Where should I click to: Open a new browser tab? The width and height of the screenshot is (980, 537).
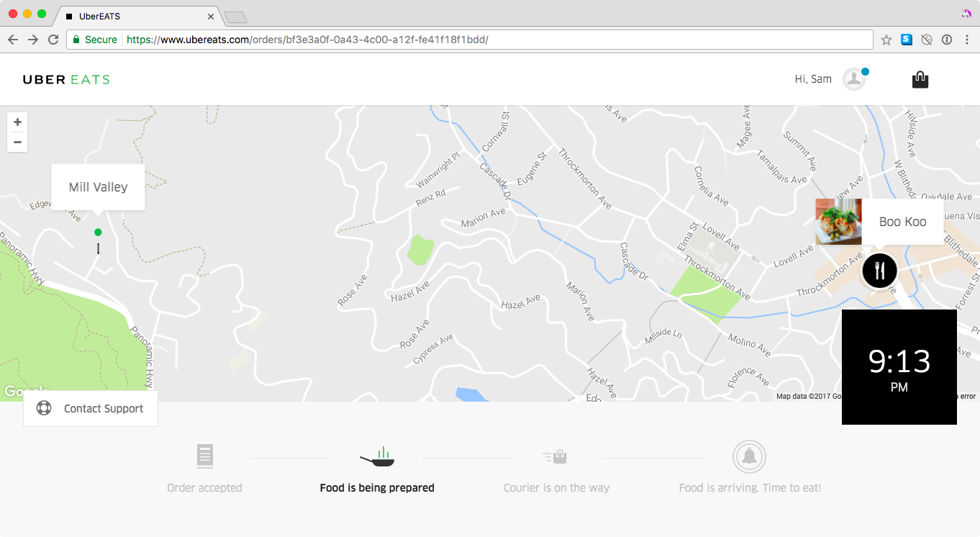[235, 17]
